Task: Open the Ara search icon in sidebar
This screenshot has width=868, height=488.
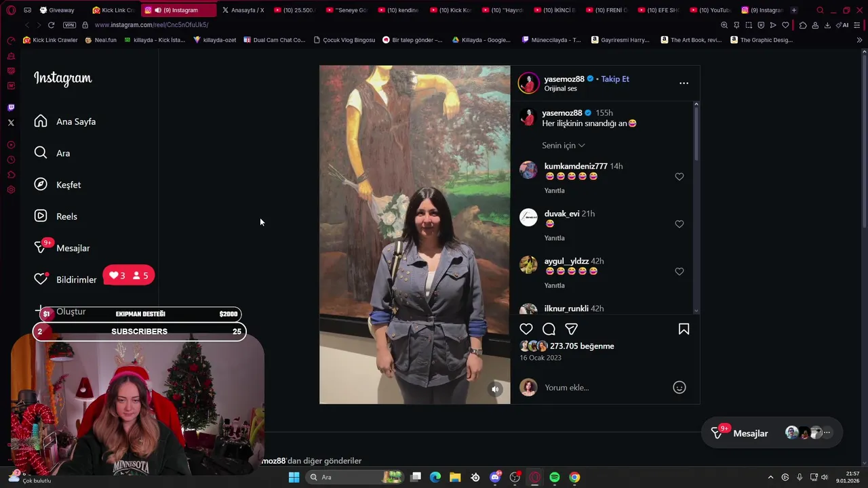Action: pyautogui.click(x=41, y=153)
